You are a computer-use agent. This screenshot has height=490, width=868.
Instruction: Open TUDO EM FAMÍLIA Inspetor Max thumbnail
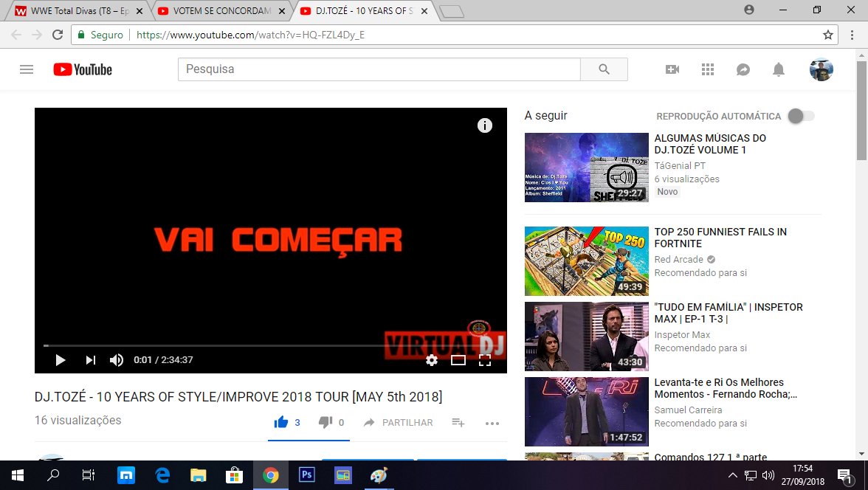point(586,336)
